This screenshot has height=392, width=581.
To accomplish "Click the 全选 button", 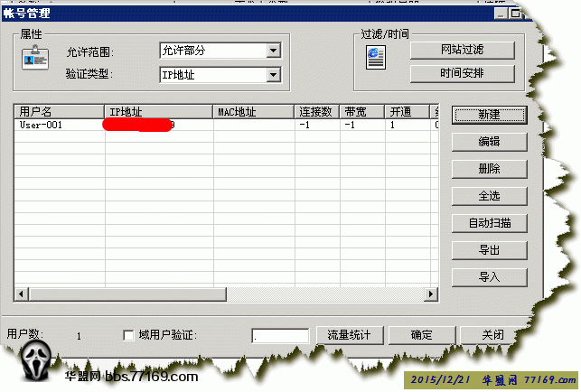I will point(489,196).
